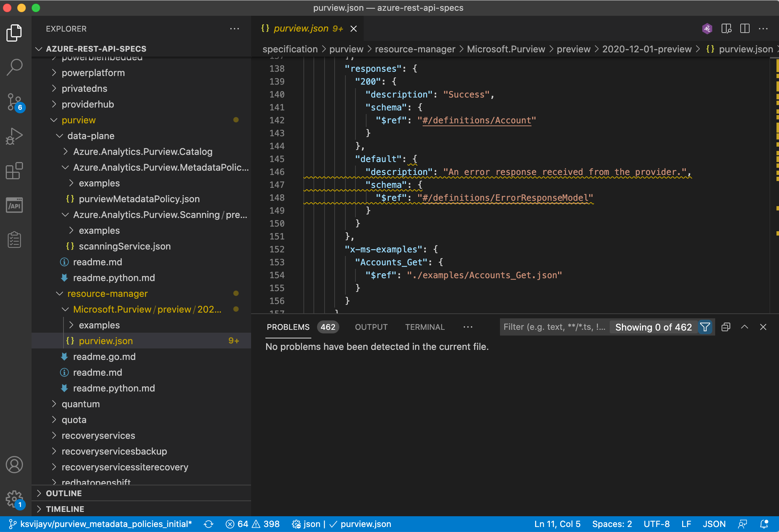
Task: Open the API extension view icon
Action: tap(14, 205)
